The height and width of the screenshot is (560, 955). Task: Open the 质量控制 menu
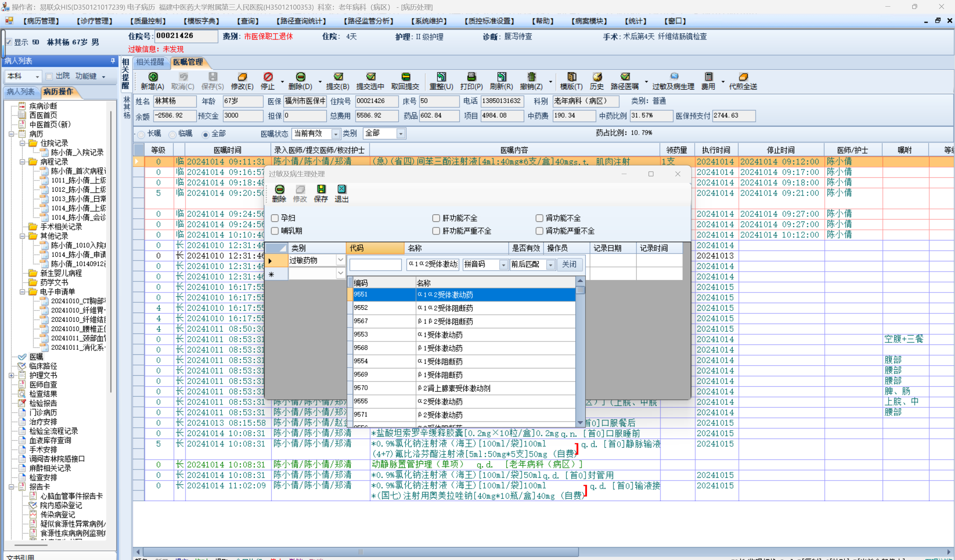pos(148,21)
